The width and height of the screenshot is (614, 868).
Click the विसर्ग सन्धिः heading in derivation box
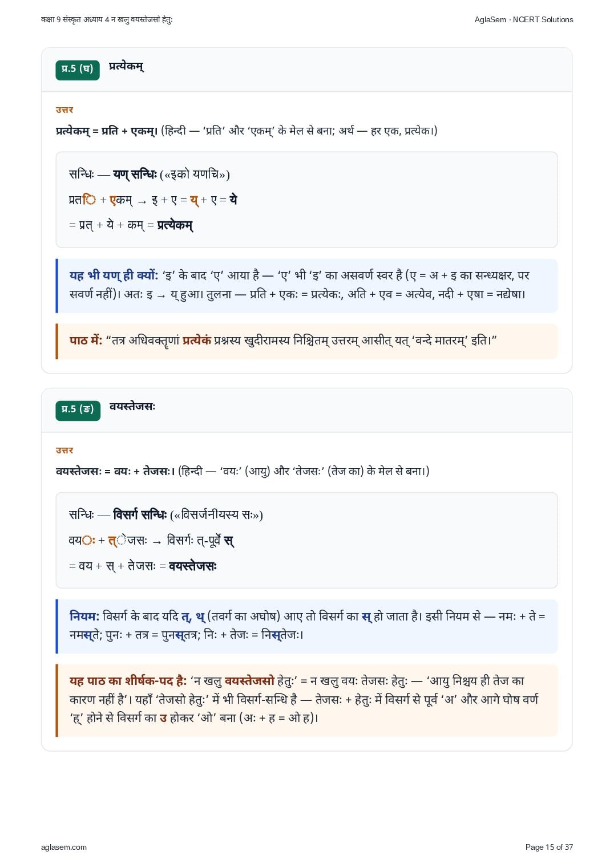pyautogui.click(x=140, y=515)
